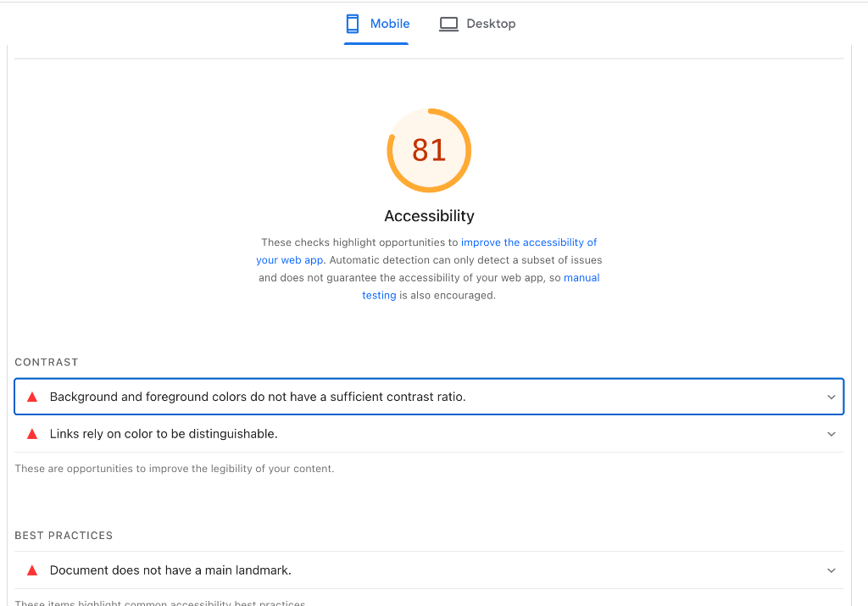Click the mobile phone icon
The height and width of the screenshot is (606, 868).
[x=353, y=24]
